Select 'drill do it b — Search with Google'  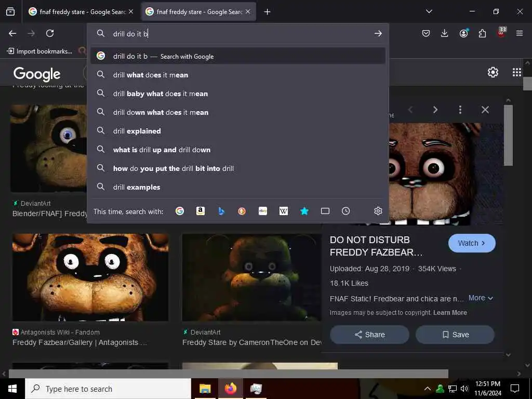238,56
